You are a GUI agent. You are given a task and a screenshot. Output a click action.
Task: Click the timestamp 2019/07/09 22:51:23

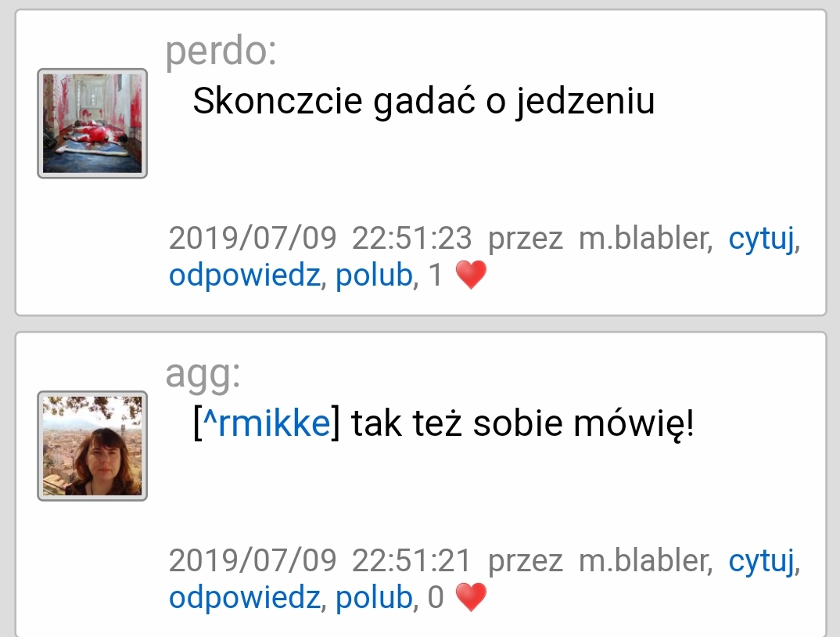click(320, 238)
